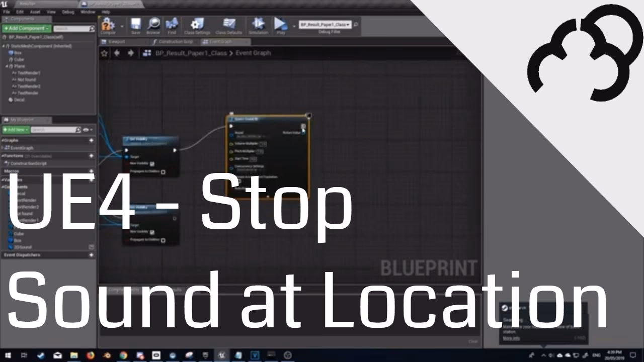Open Find with the binoculars icon
Image resolution: width=644 pixels, height=362 pixels.
[x=172, y=24]
